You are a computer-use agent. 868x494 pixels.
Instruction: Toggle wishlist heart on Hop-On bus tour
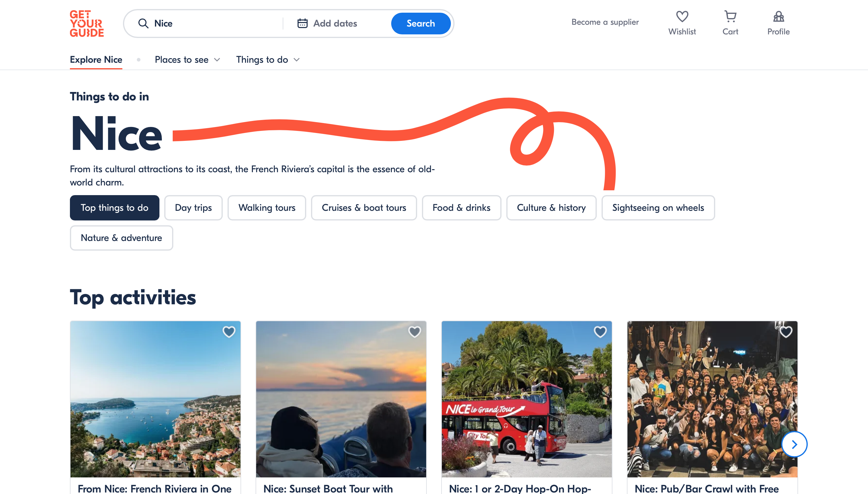tap(600, 332)
